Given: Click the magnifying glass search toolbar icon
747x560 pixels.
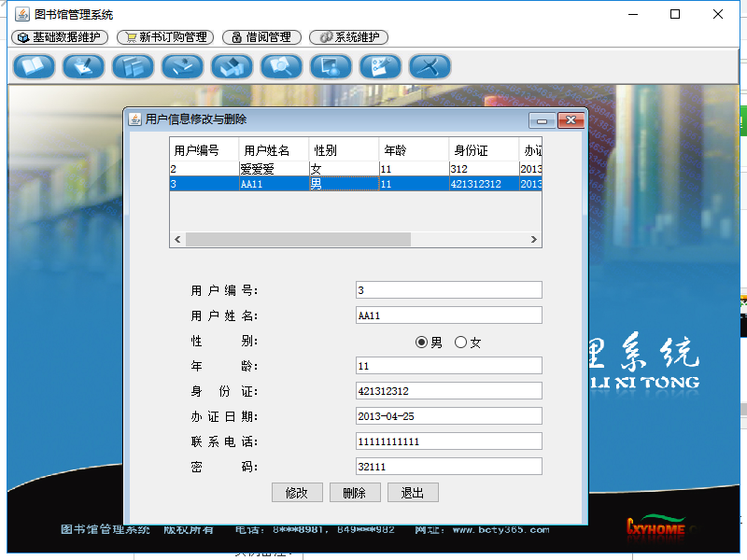Looking at the screenshot, I should (281, 66).
